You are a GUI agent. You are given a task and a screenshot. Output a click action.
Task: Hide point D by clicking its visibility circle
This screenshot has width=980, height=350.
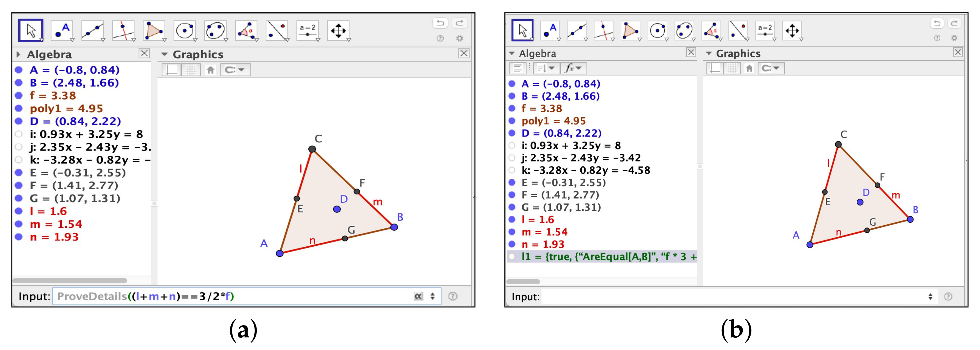[x=18, y=122]
